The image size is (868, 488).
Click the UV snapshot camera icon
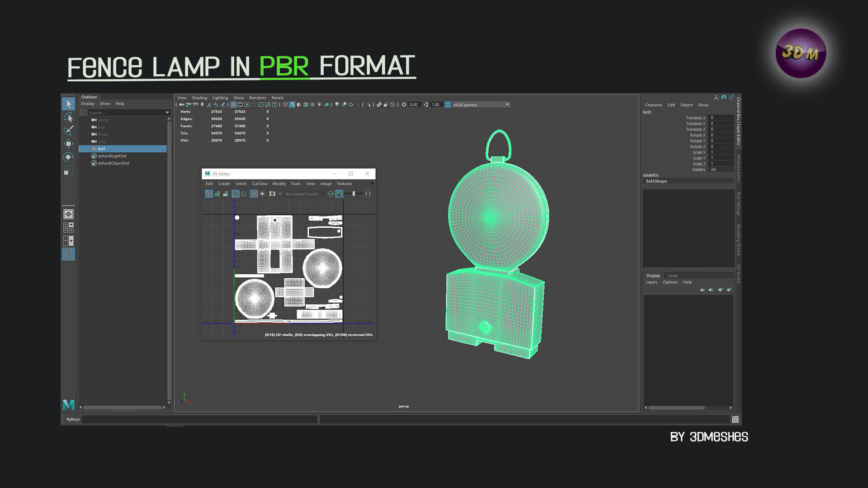point(272,194)
